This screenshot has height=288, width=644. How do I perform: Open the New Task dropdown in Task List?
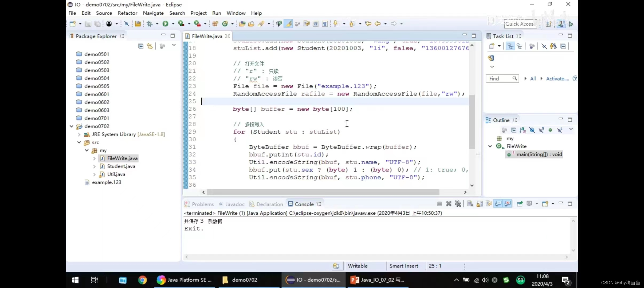pos(499,46)
